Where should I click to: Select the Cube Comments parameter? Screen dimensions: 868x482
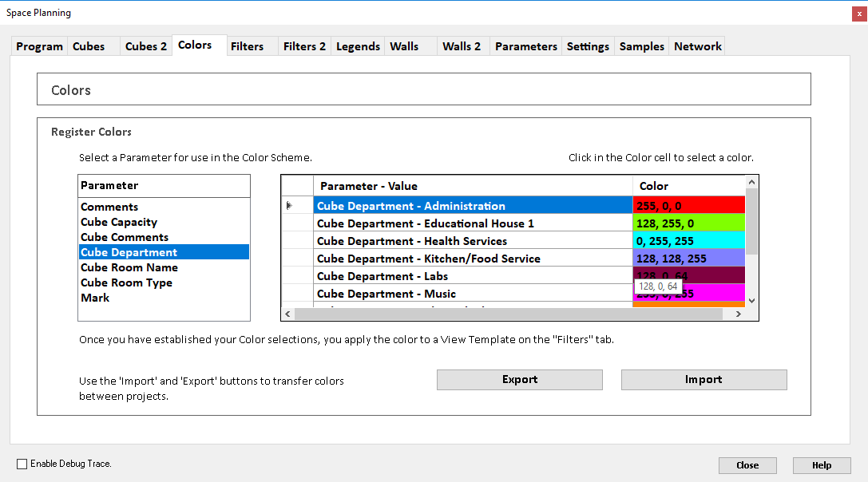pyautogui.click(x=164, y=237)
